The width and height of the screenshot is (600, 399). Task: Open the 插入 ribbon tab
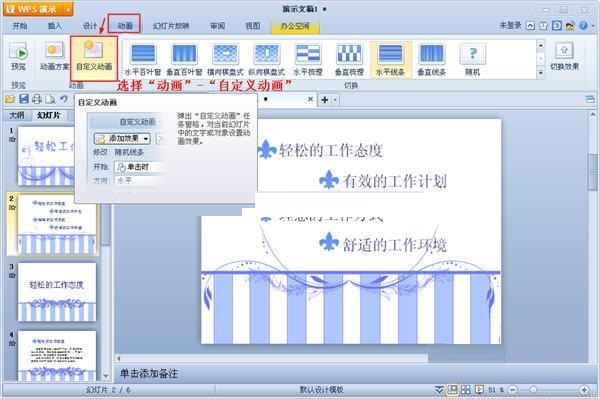tap(55, 26)
